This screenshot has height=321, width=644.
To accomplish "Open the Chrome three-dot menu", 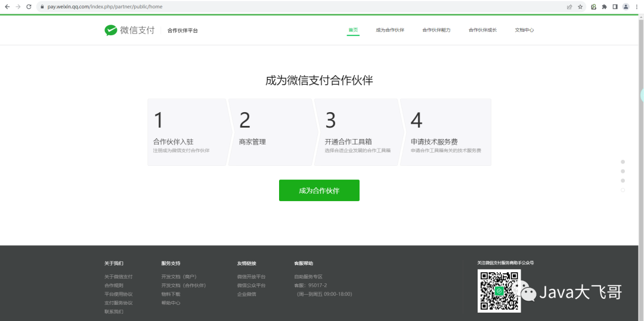I will coord(637,7).
